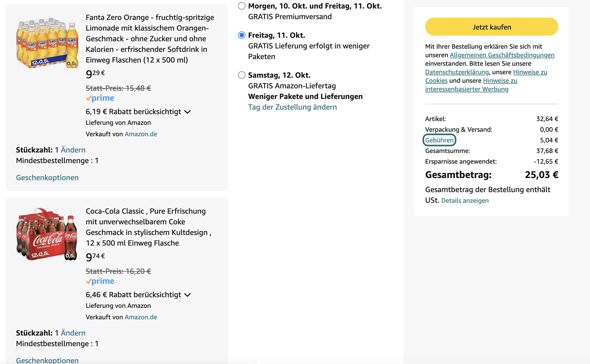Screen dimensions: 590x364
Task: Change quantity of Fanta via Ändern
Action: coord(73,150)
